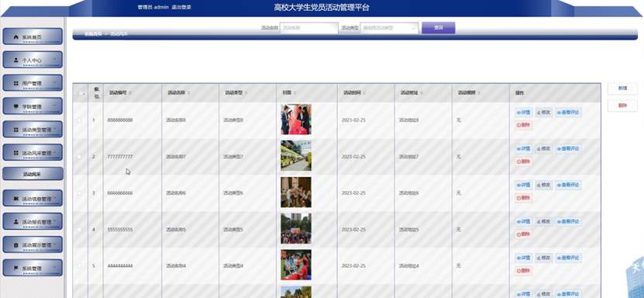Click the grid icon on 活动风采管理
Screen dimensions: 644x298
point(16,153)
